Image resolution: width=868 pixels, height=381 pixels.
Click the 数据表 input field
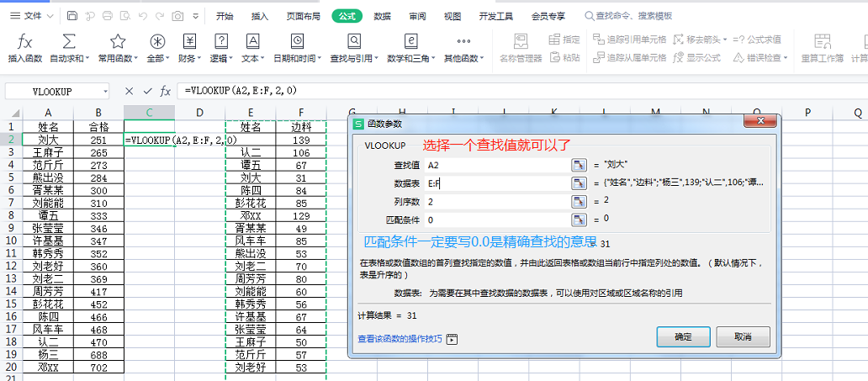497,183
